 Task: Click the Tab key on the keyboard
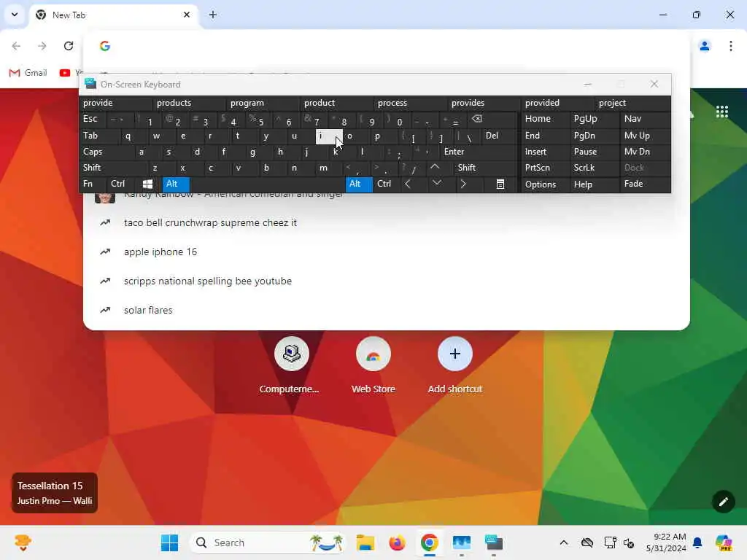click(x=99, y=136)
